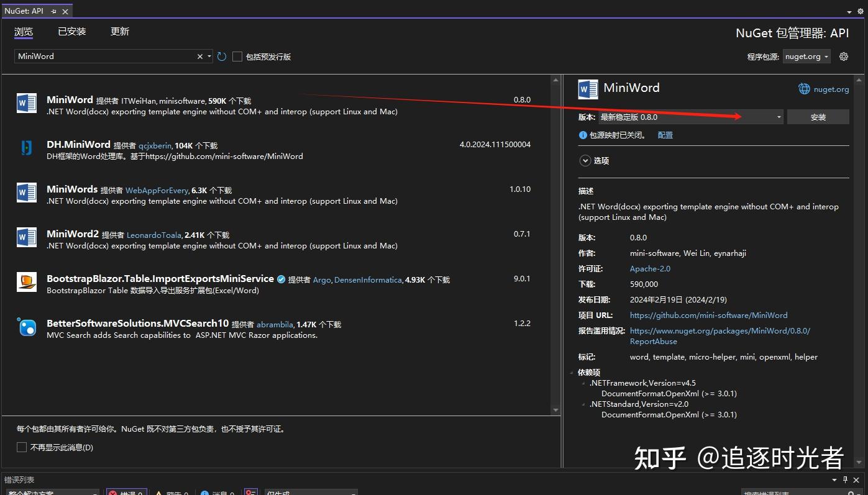This screenshot has height=495, width=868.
Task: Switch to the 浏览 tab
Action: [24, 32]
